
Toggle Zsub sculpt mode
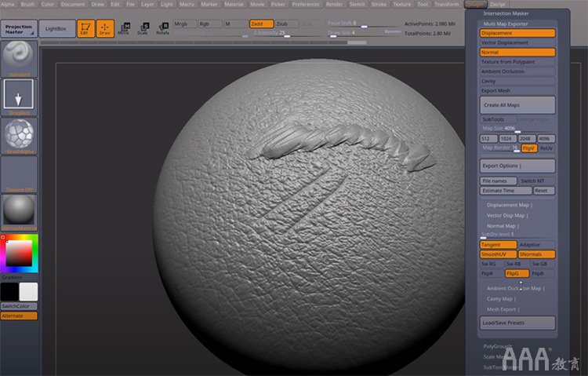point(286,24)
